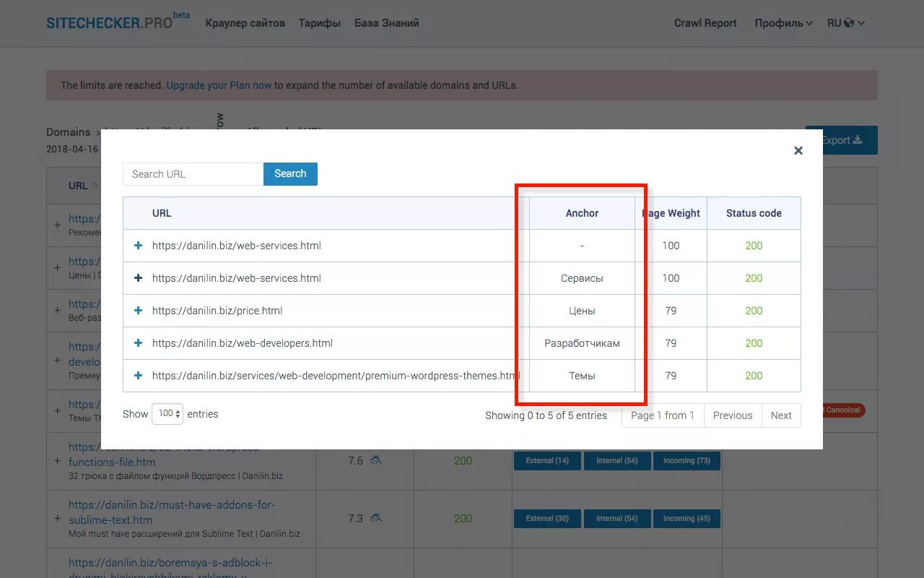Select the Сервисы anchor cell
924x578 pixels.
(582, 278)
